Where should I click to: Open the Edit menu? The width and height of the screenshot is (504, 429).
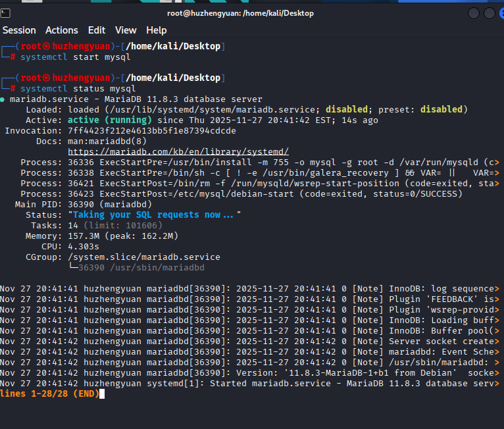[97, 30]
